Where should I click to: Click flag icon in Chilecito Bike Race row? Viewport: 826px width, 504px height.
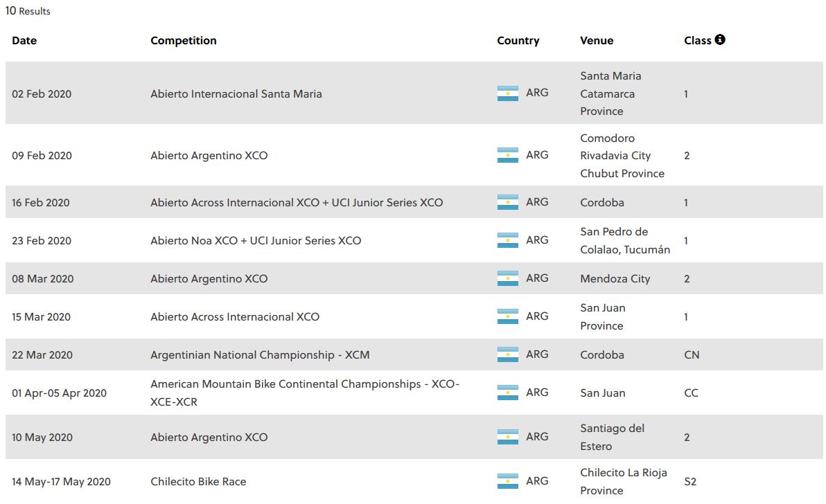507,481
